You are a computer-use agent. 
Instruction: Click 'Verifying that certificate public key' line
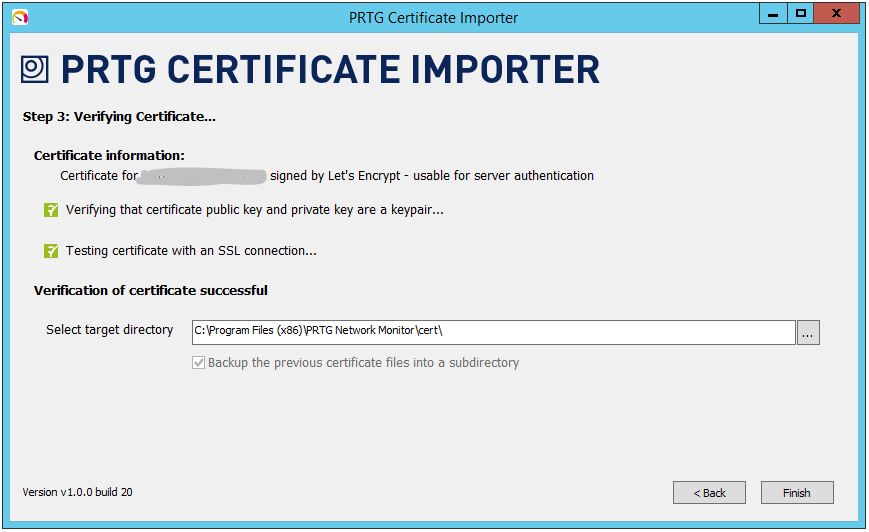(x=255, y=210)
